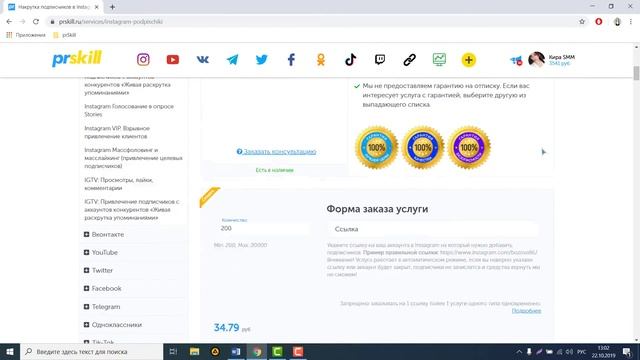Open the Подробнее link
Image resolution: width=640 pixels, height=360 pixels.
pos(526,311)
